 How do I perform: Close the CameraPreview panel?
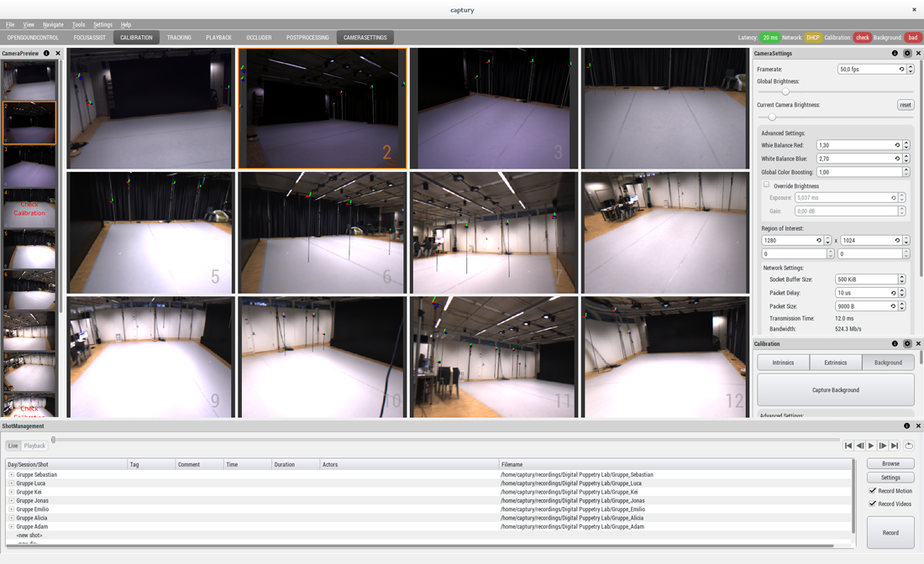click(x=58, y=53)
